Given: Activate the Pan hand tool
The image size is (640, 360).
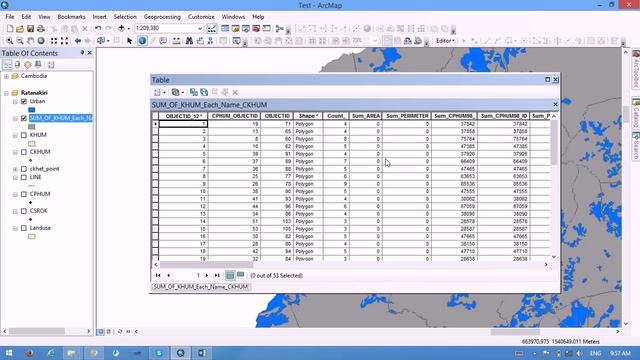Looking at the screenshot, I should tap(30, 41).
